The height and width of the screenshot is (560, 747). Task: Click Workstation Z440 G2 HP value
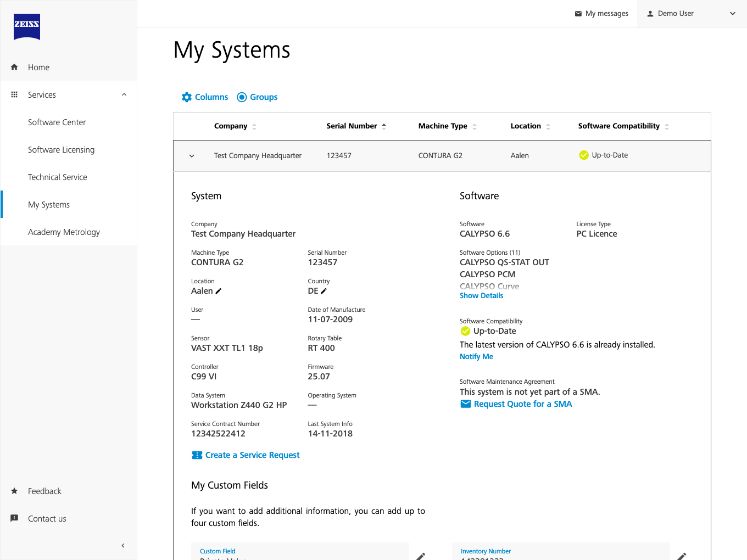click(x=239, y=405)
